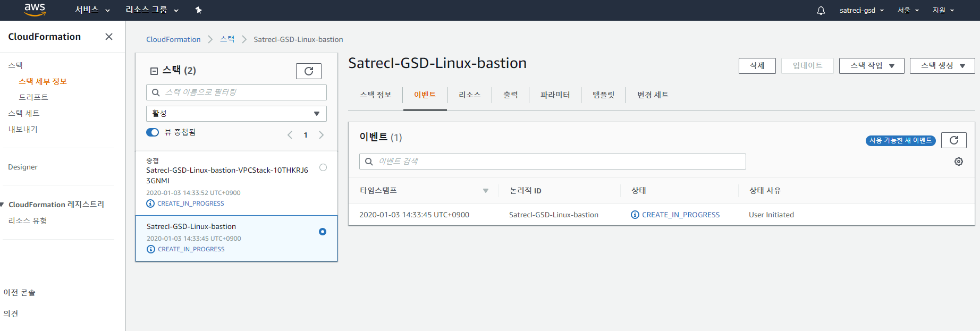
Task: Refresh the events table
Action: [953, 140]
